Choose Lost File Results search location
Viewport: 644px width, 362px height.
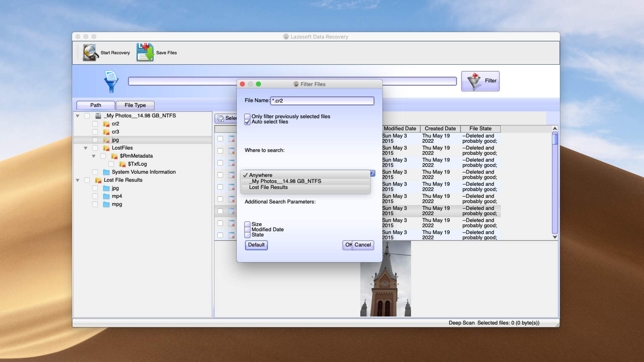pyautogui.click(x=305, y=187)
